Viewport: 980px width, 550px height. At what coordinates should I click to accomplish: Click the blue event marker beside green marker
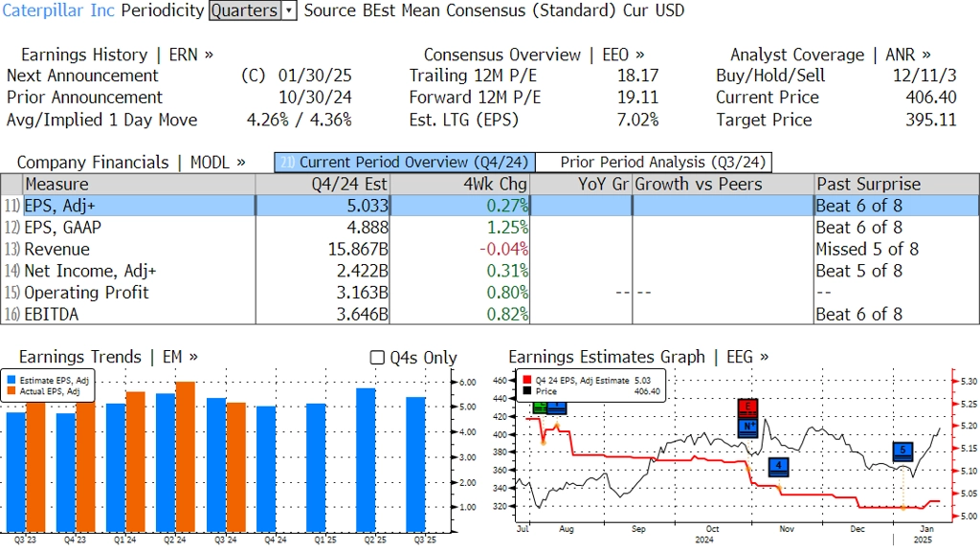pyautogui.click(x=555, y=407)
